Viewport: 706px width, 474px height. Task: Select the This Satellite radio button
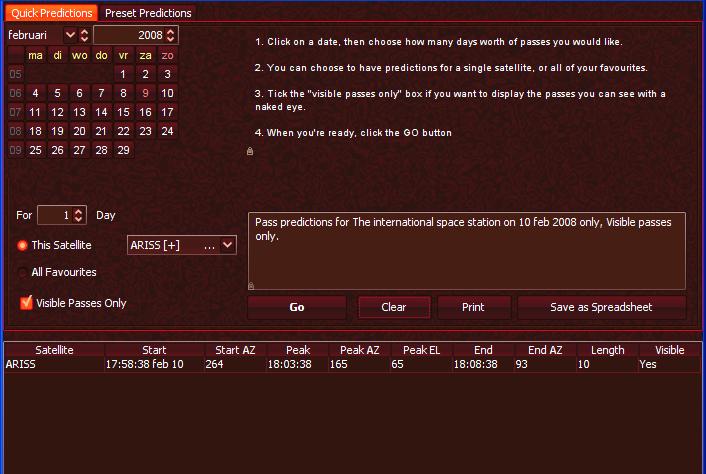(x=22, y=245)
